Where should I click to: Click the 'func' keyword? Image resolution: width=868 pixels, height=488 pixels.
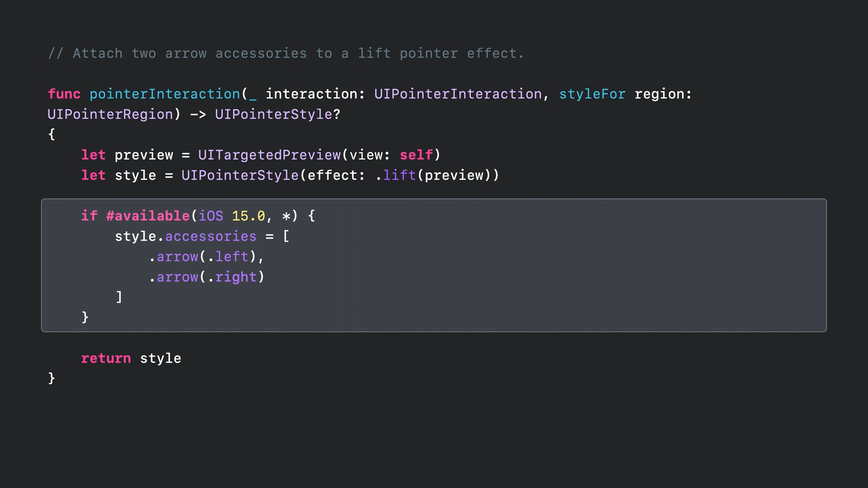point(64,94)
